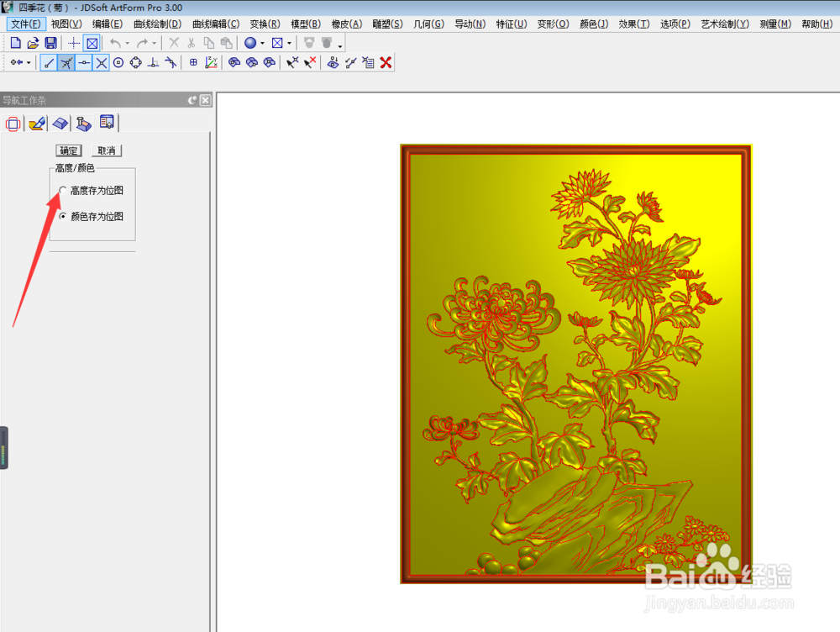Save the file with the floppy icon

click(x=50, y=43)
